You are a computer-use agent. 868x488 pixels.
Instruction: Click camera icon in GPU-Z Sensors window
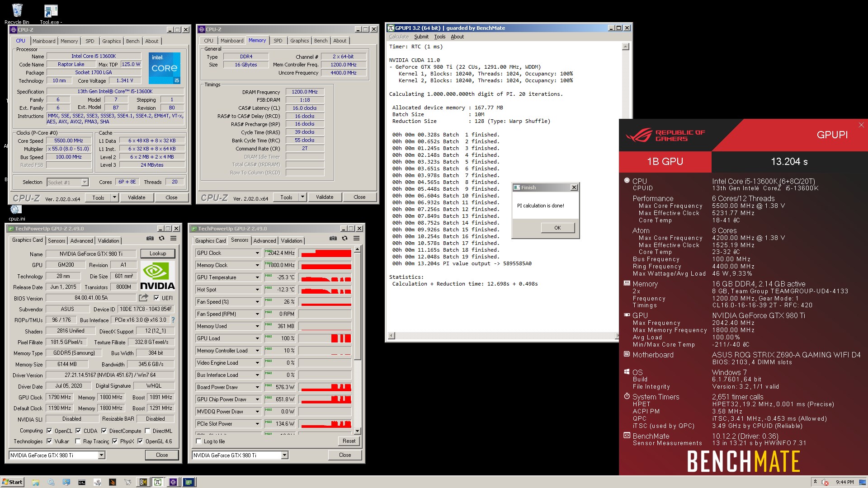[x=333, y=239]
